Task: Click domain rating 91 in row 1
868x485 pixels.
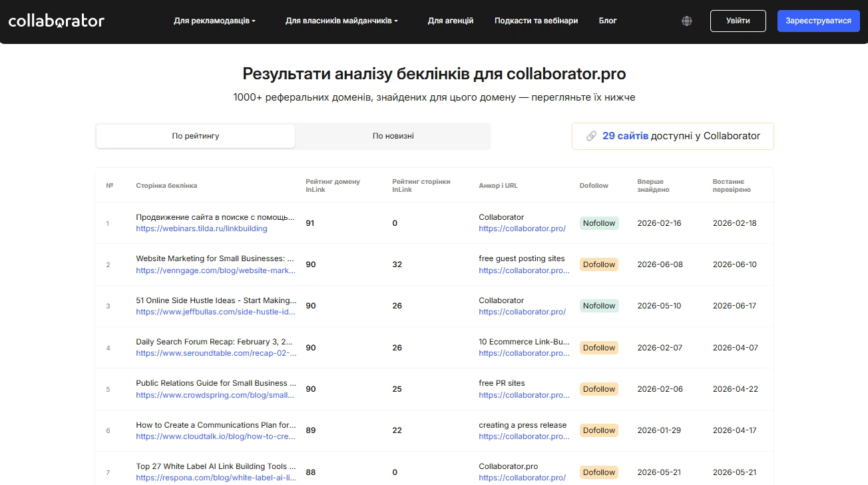Action: (x=310, y=223)
